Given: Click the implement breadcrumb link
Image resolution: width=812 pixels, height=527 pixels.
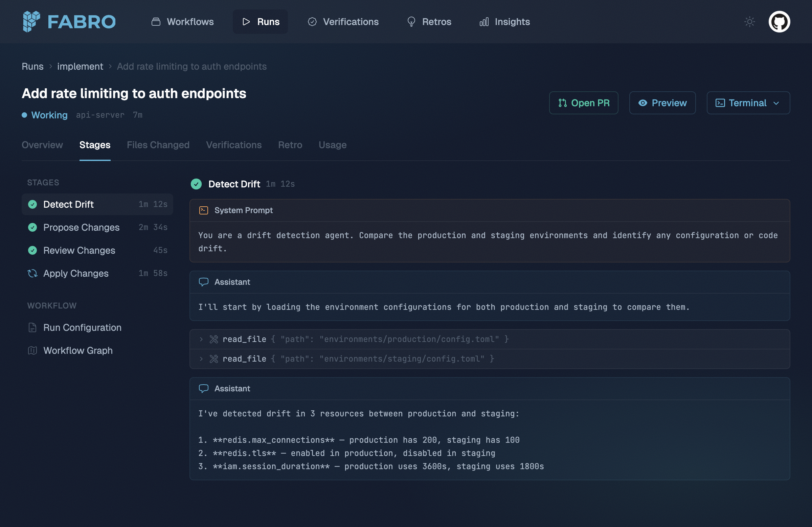Looking at the screenshot, I should (80, 67).
